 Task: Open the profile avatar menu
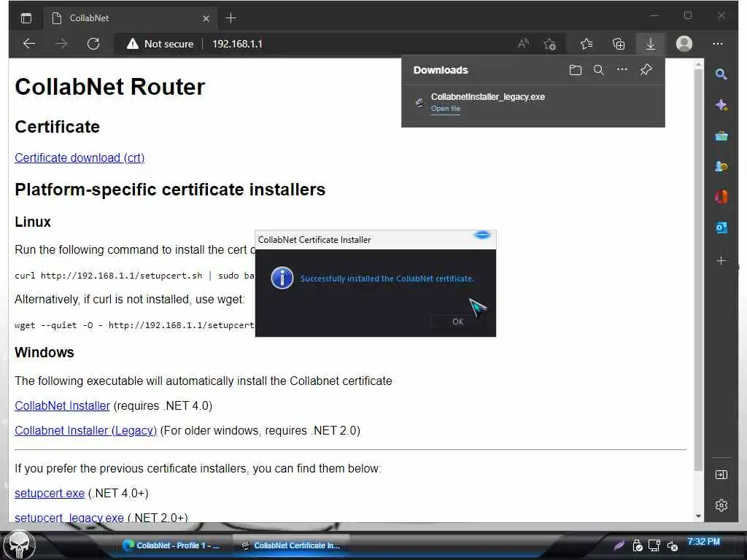coord(684,44)
